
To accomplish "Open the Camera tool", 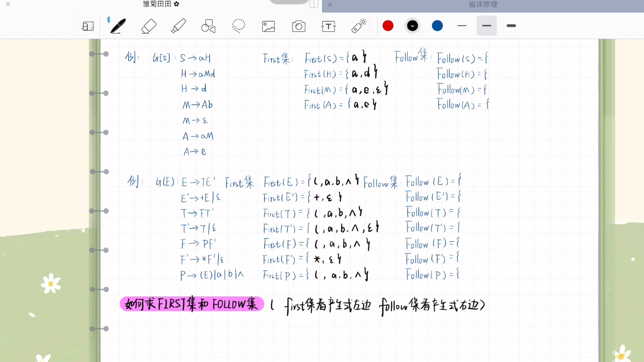I will (298, 26).
